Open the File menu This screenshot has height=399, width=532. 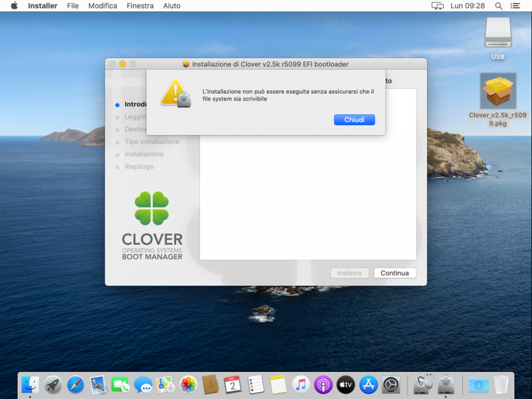pyautogui.click(x=72, y=6)
